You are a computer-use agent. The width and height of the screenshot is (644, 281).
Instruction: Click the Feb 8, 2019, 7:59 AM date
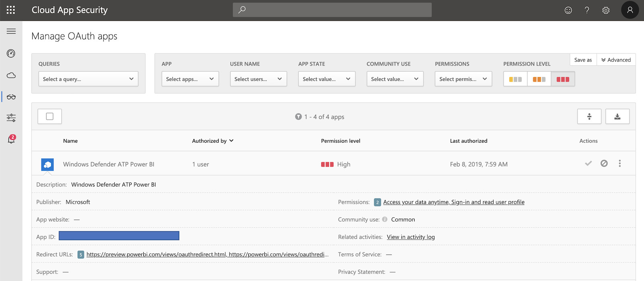[479, 164]
